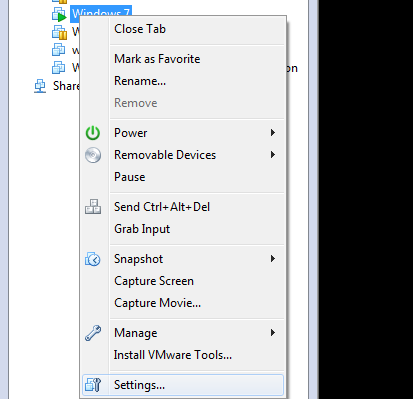Click the Snapshot clock icon

[x=93, y=259]
